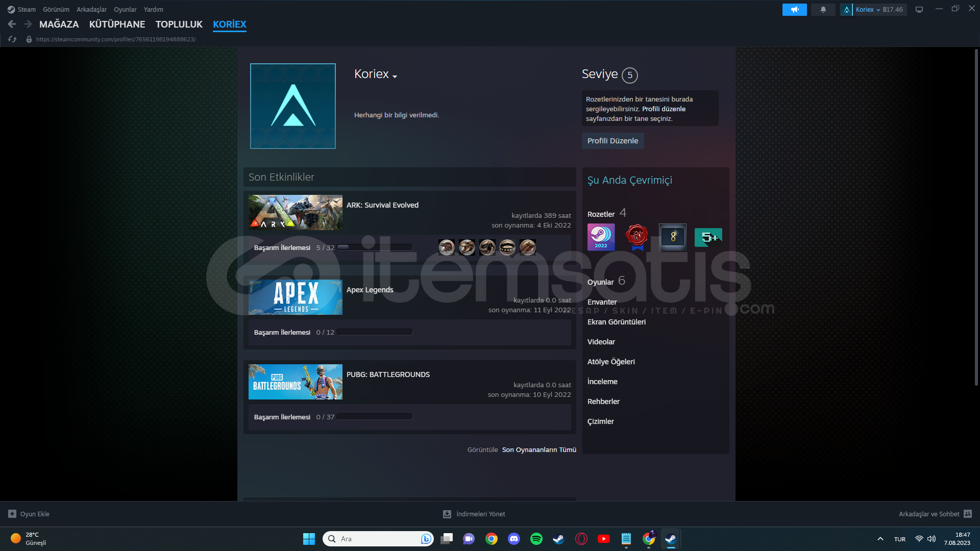
Task: Open Opera browser from the taskbar
Action: [581, 539]
